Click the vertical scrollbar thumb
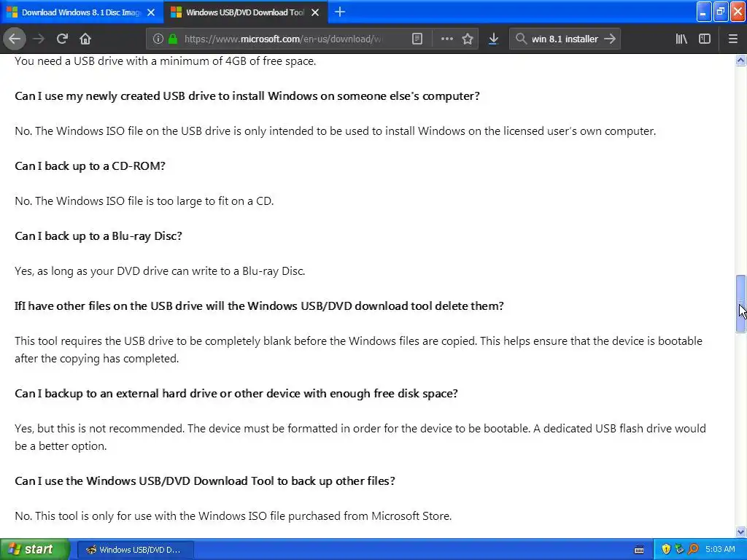Screen dimensions: 747x560 (741, 303)
